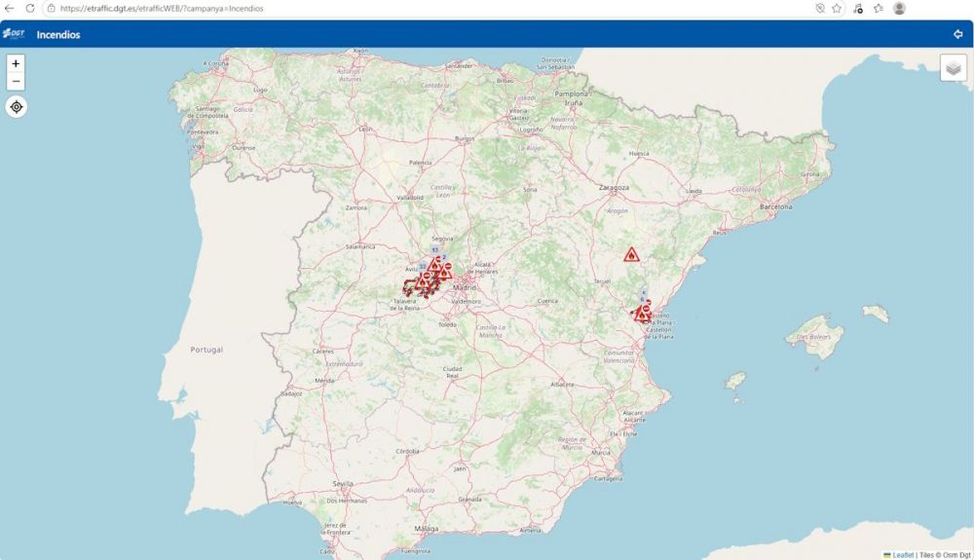974x560 pixels.
Task: Click the Badajoz label on map
Action: [x=291, y=393]
